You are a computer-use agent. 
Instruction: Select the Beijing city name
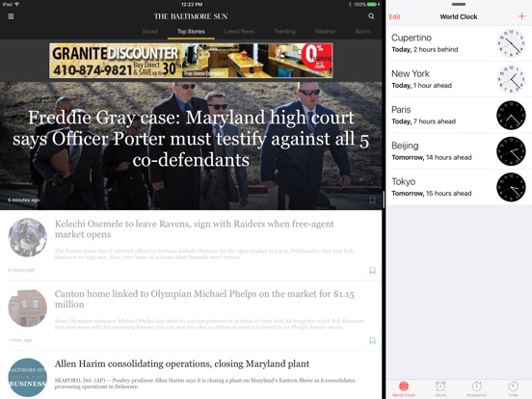(x=405, y=146)
